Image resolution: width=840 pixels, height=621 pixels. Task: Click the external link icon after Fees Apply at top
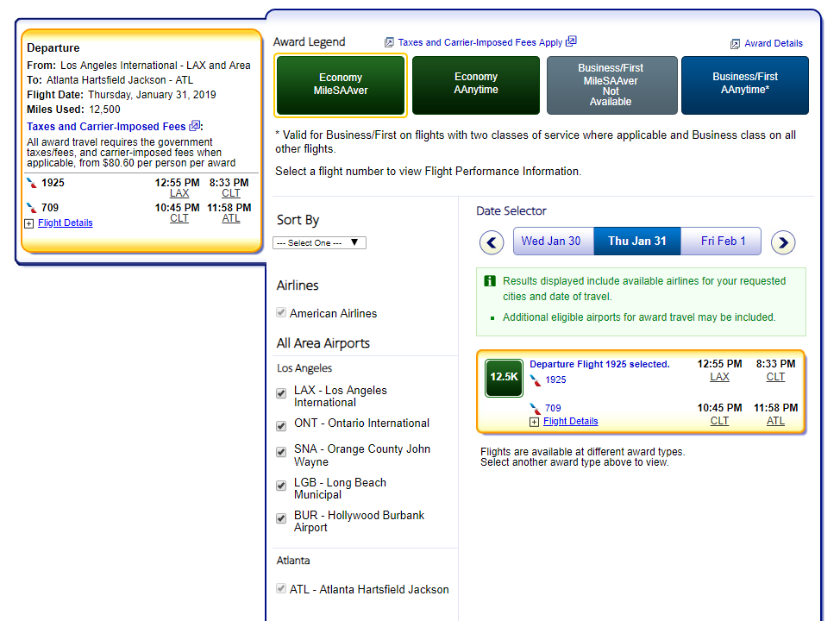coord(572,41)
